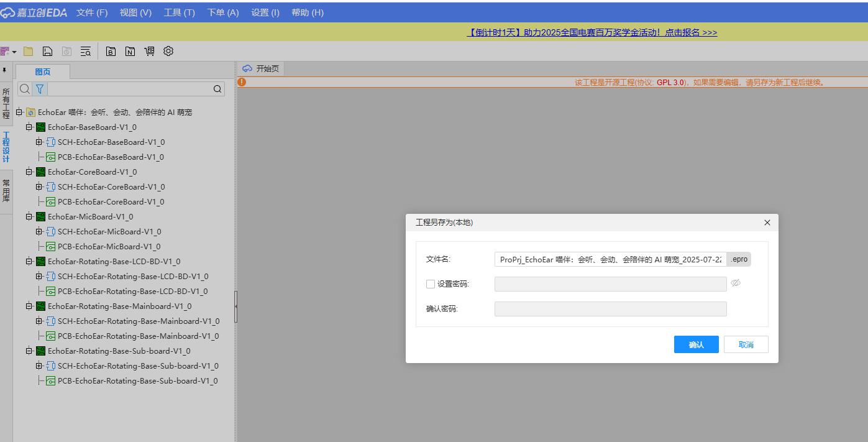
Task: Enable the 设置密码 checkbox
Action: click(431, 284)
